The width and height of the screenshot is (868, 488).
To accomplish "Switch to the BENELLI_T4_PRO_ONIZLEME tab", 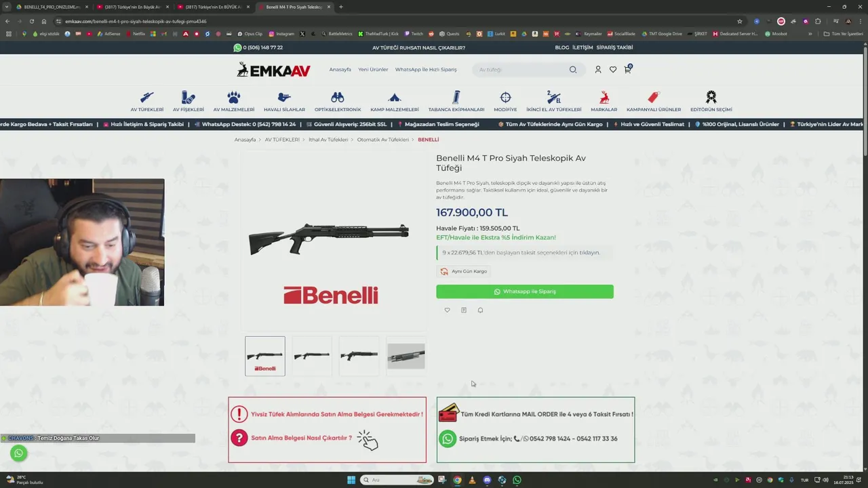I will click(x=52, y=7).
